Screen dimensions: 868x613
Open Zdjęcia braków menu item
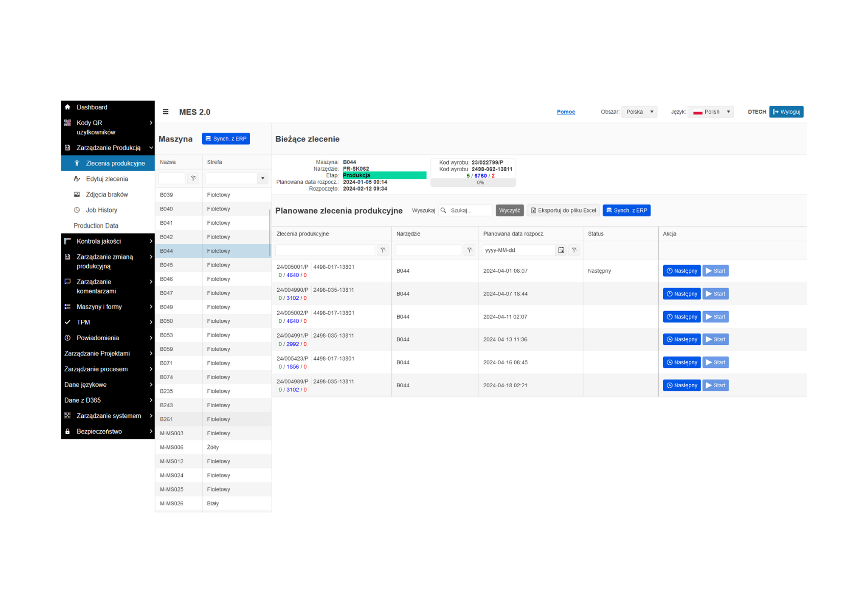click(x=107, y=195)
